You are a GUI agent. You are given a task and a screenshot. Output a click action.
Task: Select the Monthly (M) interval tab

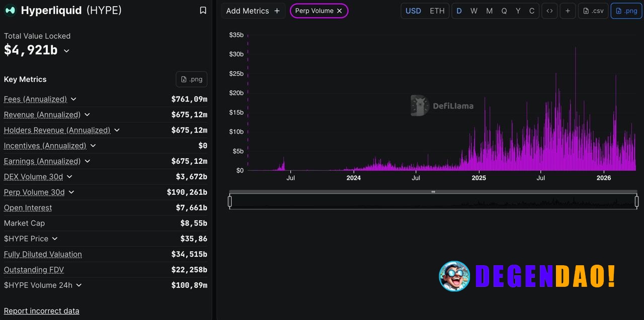489,11
